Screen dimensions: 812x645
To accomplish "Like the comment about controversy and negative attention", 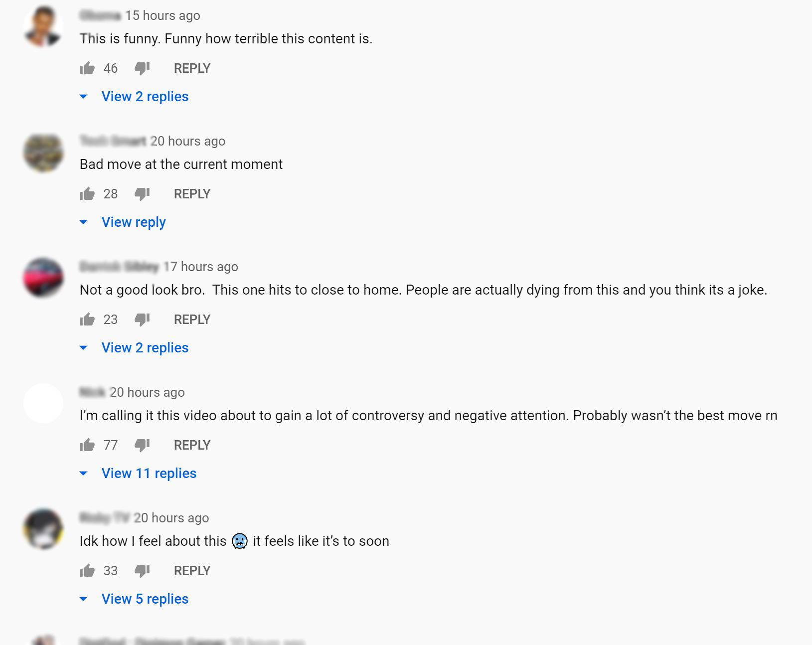I will 87,445.
